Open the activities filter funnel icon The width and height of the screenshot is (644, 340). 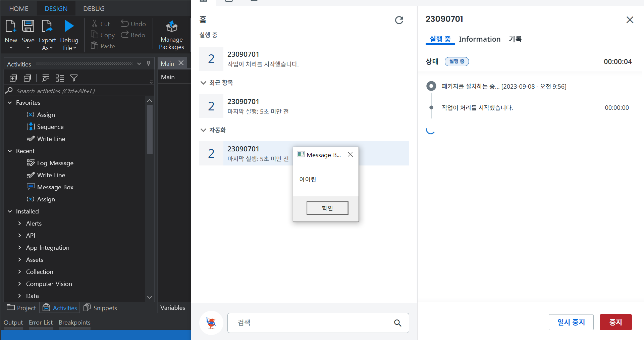(x=74, y=78)
